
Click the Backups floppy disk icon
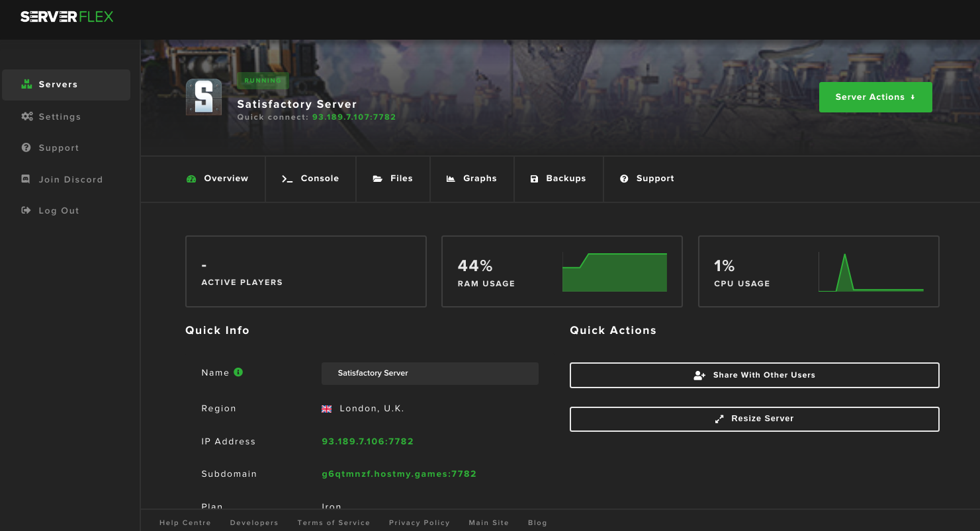coord(535,179)
